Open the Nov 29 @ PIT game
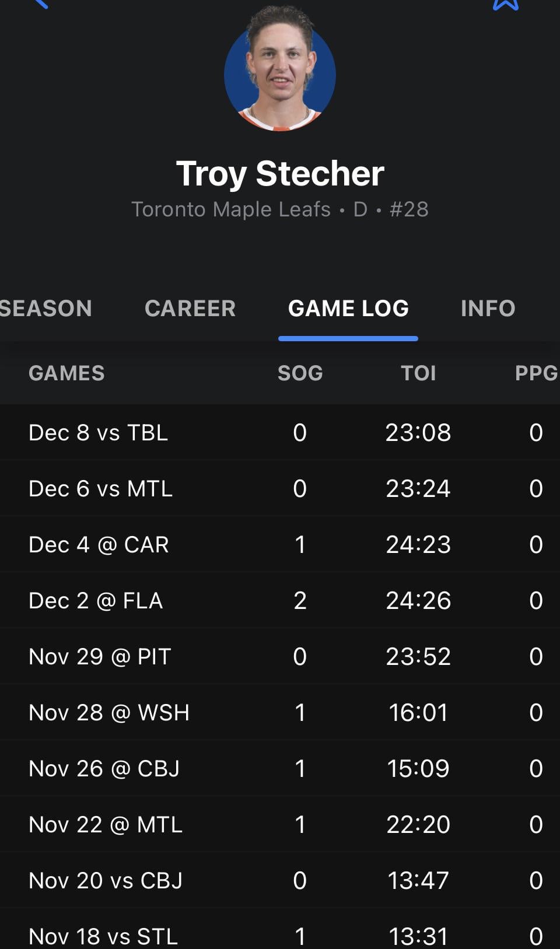This screenshot has width=560, height=949. (x=100, y=656)
